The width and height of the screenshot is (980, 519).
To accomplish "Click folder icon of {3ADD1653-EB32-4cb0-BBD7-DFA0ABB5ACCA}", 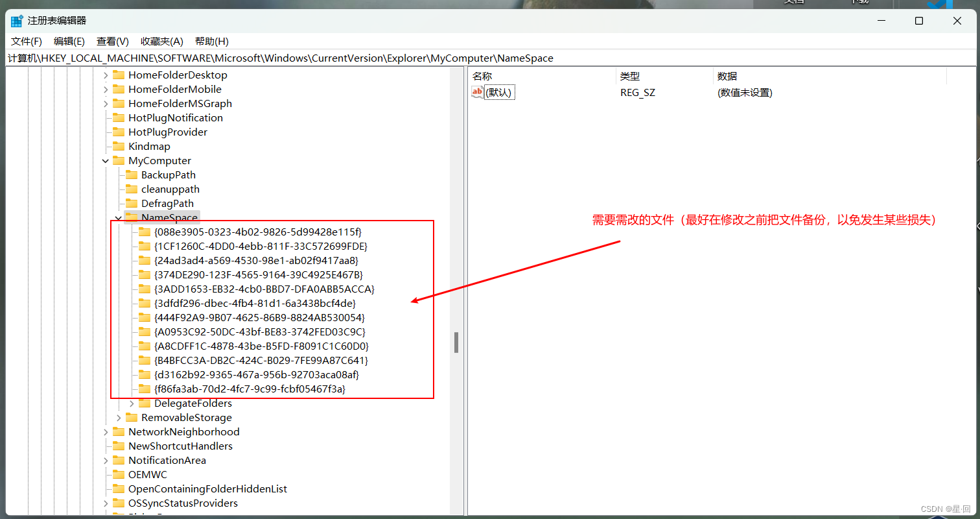I will click(145, 289).
